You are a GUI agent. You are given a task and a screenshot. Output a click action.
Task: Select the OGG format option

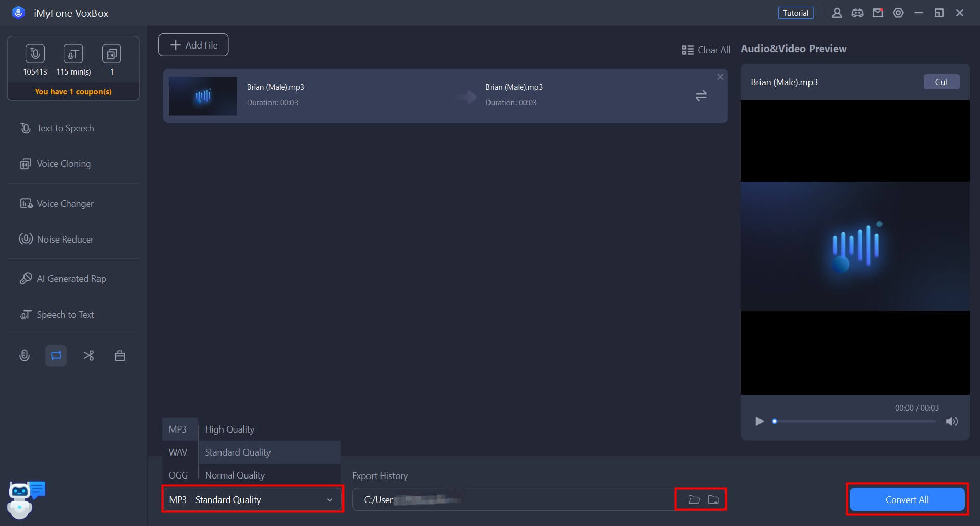(180, 475)
